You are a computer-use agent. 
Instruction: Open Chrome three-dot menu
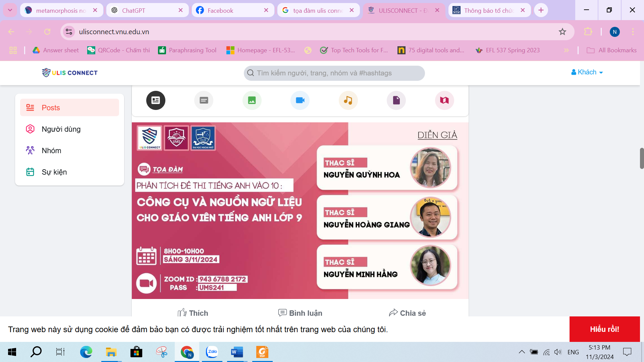point(633,32)
